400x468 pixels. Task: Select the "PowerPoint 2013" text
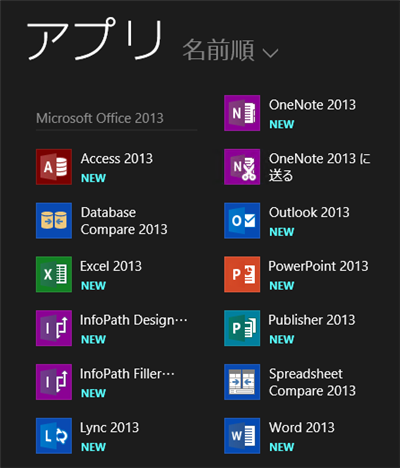point(318,266)
